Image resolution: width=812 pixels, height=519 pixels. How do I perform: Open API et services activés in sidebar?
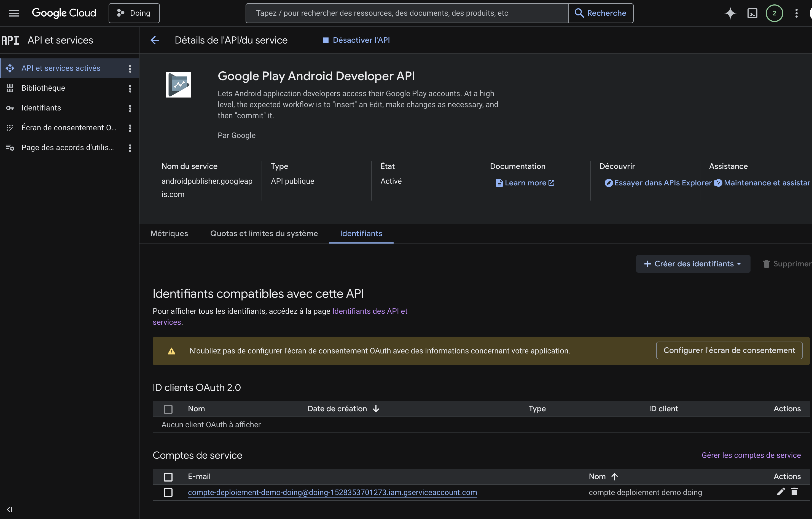click(x=61, y=68)
